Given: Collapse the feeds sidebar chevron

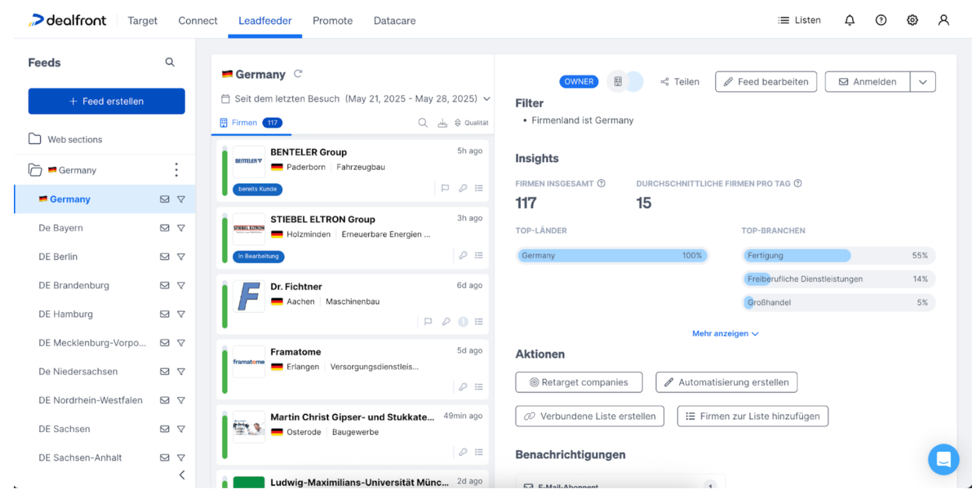Looking at the screenshot, I should pos(182,475).
